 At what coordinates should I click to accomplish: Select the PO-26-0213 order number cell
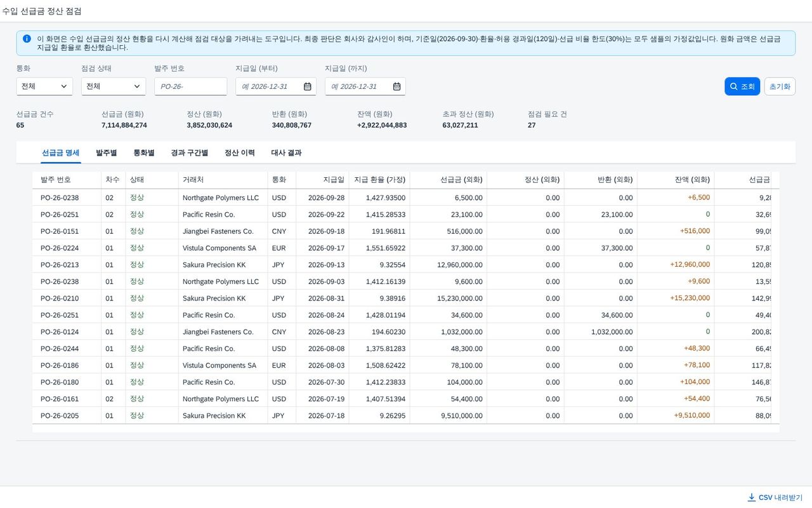point(60,265)
